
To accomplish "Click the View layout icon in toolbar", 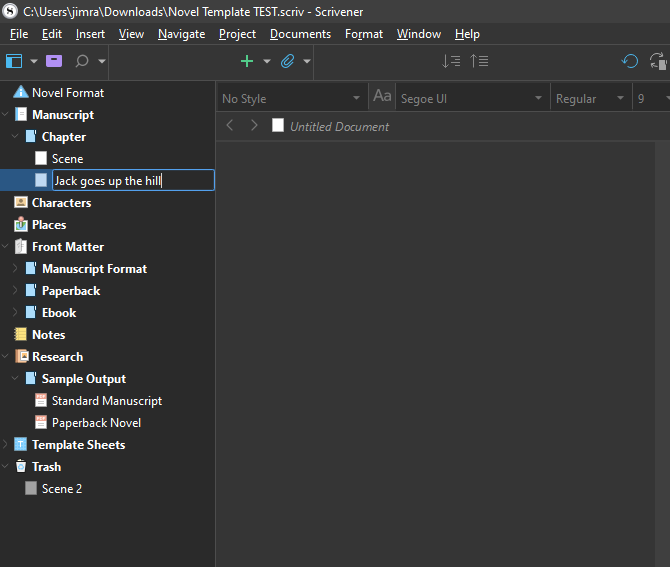I will pyautogui.click(x=14, y=61).
